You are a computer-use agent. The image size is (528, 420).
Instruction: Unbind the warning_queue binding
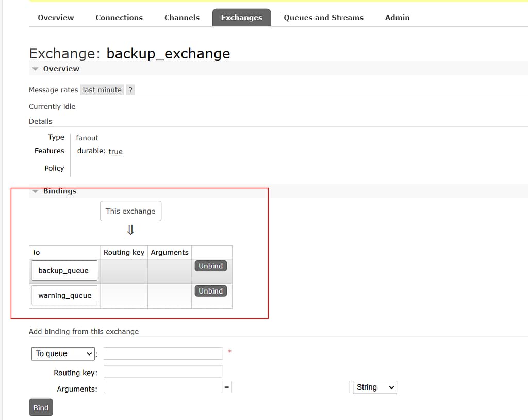click(210, 291)
